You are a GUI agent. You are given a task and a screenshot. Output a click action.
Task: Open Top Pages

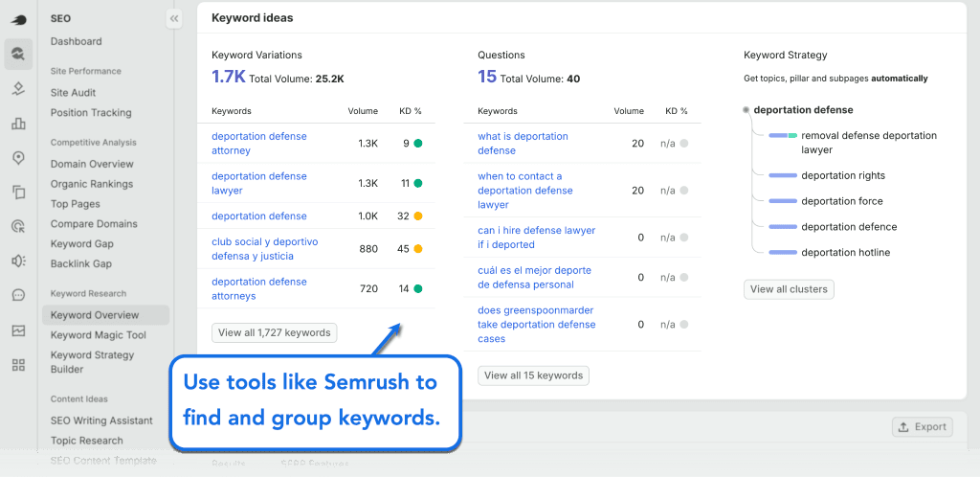click(75, 204)
